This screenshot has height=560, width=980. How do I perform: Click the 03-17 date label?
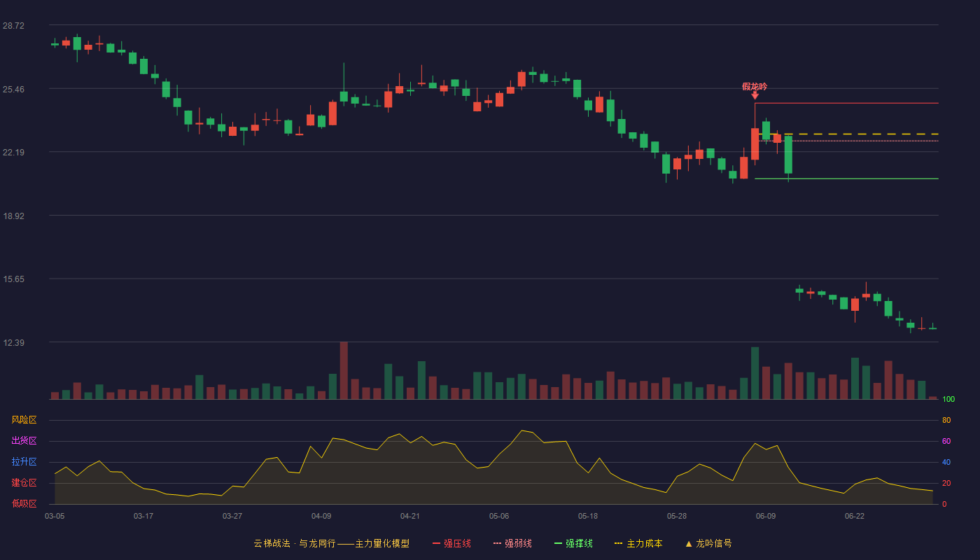[x=143, y=516]
